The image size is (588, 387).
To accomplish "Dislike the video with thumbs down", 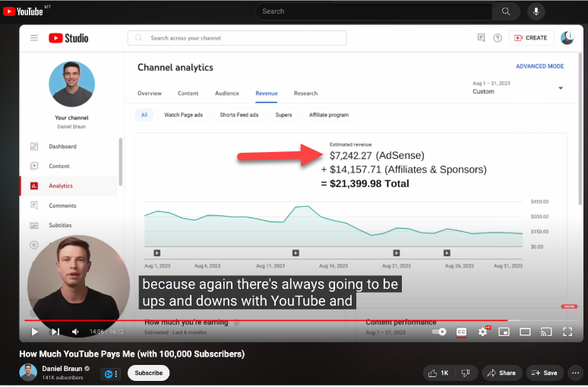I will [466, 373].
